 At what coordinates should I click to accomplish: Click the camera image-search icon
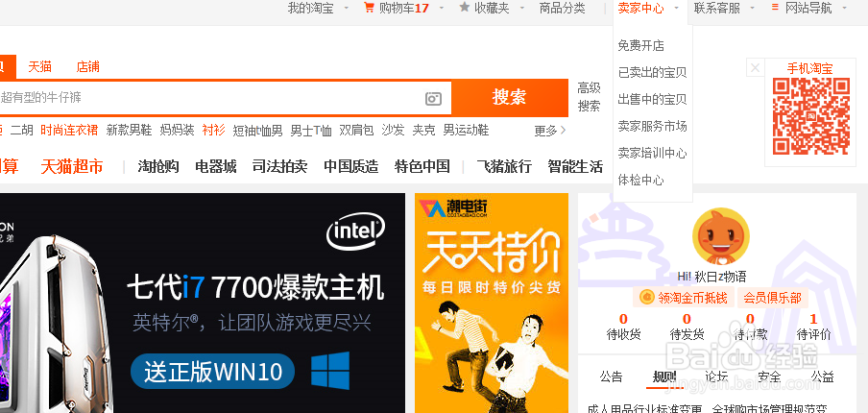click(x=433, y=99)
